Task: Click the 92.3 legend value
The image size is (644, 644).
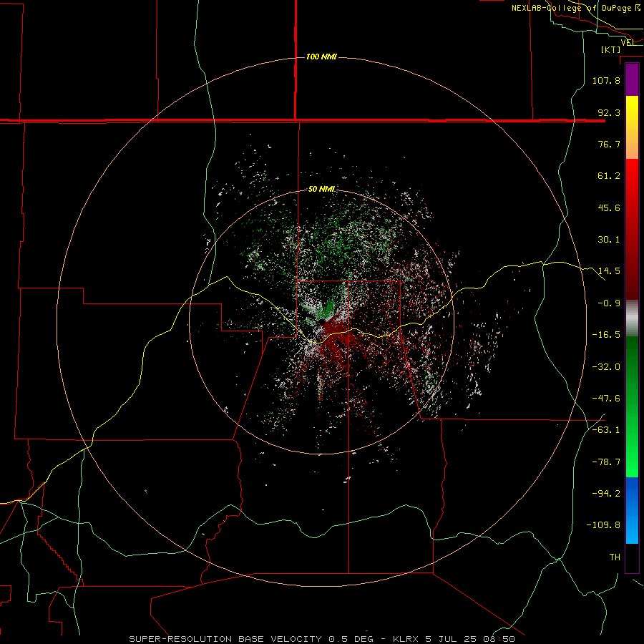Action: (x=609, y=112)
